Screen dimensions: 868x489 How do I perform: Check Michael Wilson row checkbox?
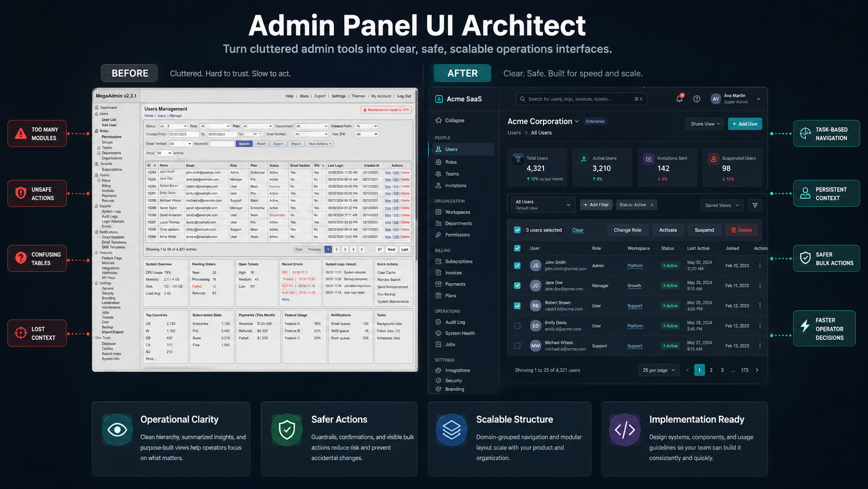coord(517,346)
